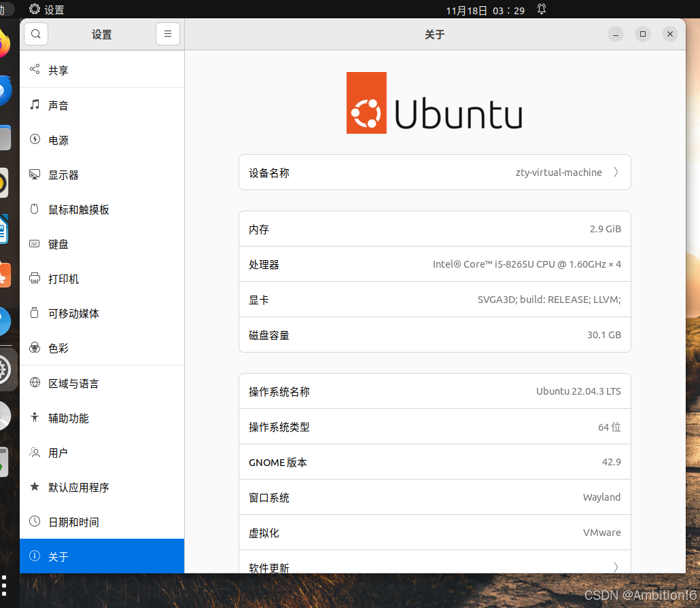
Task: Open the hamburger menu in Settings sidebar
Action: pos(168,34)
